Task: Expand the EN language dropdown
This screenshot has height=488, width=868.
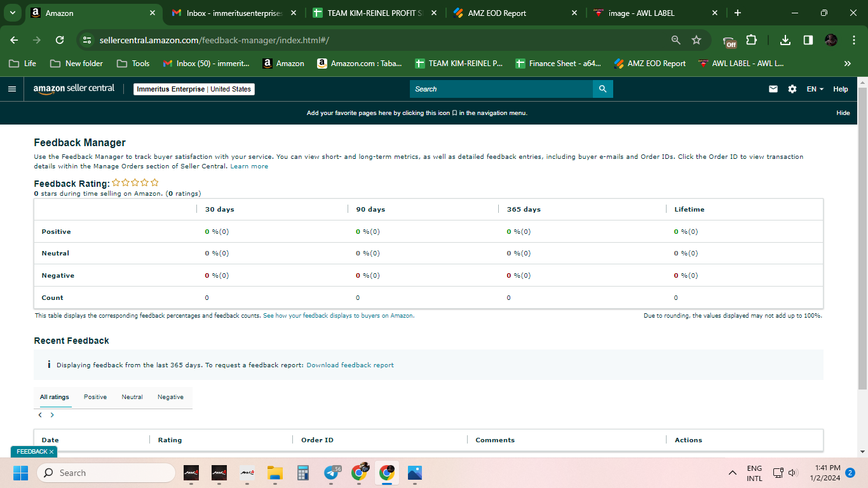Action: tap(815, 89)
